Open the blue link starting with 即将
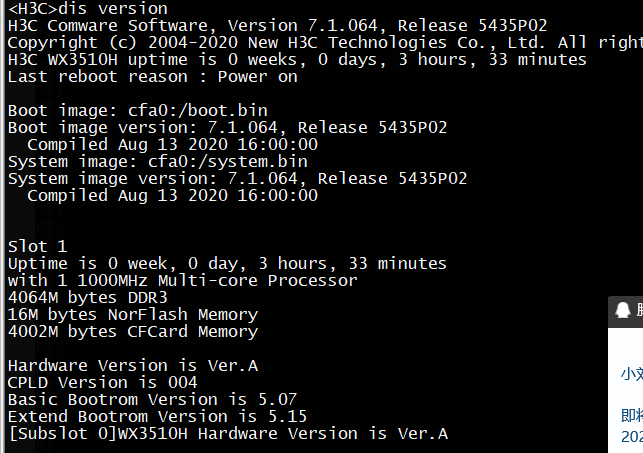This screenshot has width=643, height=453. pos(631,414)
